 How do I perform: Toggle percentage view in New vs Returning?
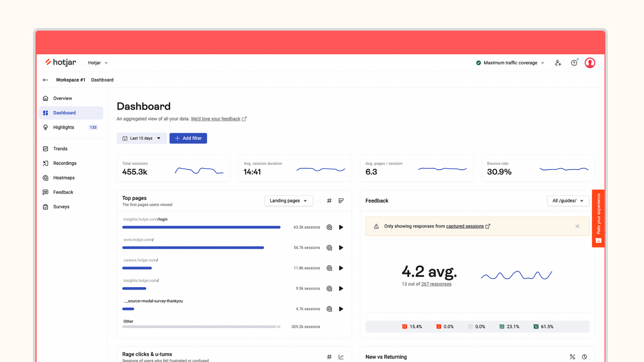[572, 357]
